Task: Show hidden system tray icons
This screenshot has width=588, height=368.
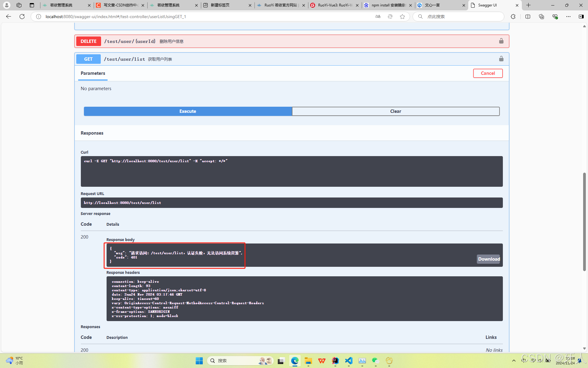Action: 514,361
